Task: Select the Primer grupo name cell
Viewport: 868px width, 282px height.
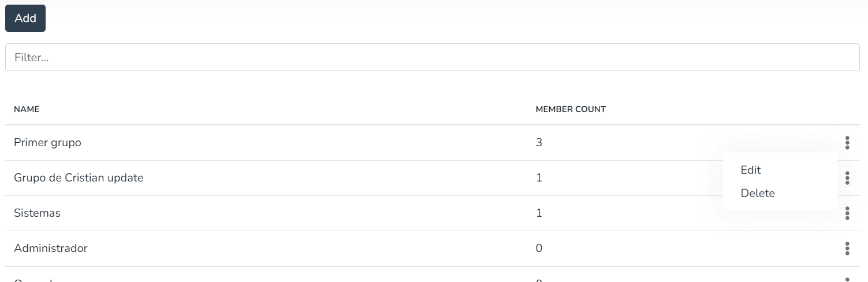Action: [47, 143]
